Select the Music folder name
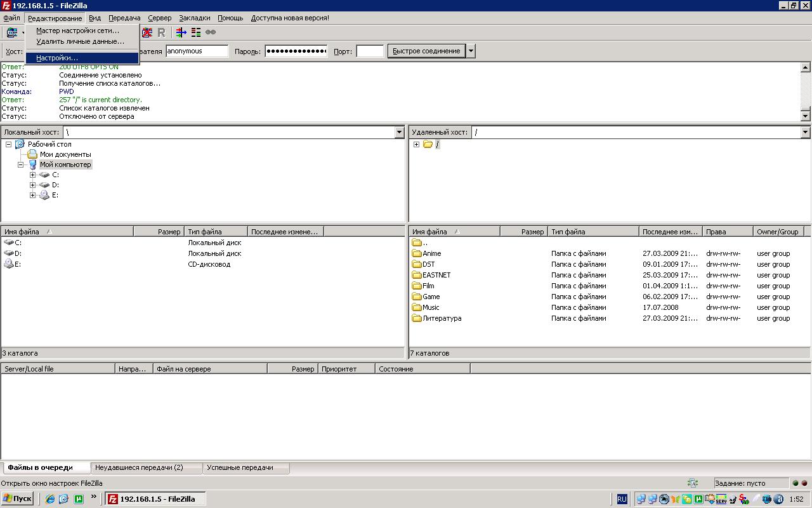812x508 pixels. (x=431, y=307)
